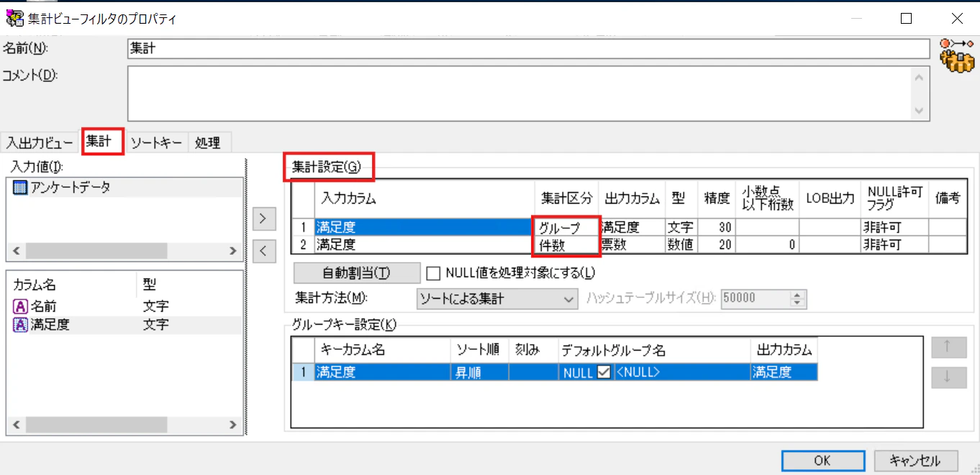Screen dimensions: 980x475
Task: Confirm with the OK button
Action: pyautogui.click(x=823, y=461)
